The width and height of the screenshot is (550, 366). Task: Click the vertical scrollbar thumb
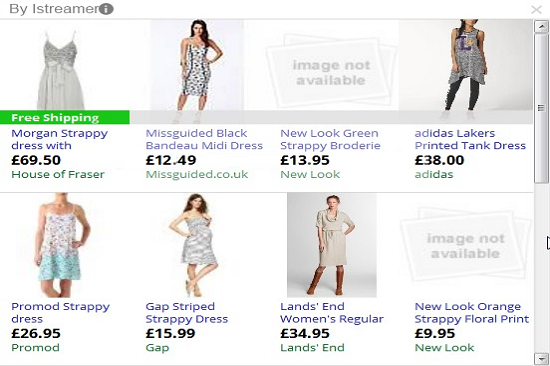(542, 108)
